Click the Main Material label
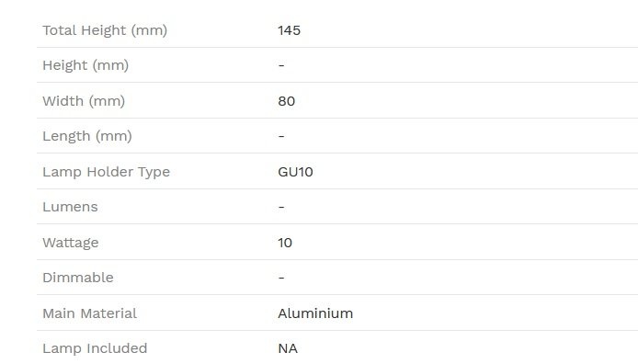The height and width of the screenshot is (364, 638). 89,313
